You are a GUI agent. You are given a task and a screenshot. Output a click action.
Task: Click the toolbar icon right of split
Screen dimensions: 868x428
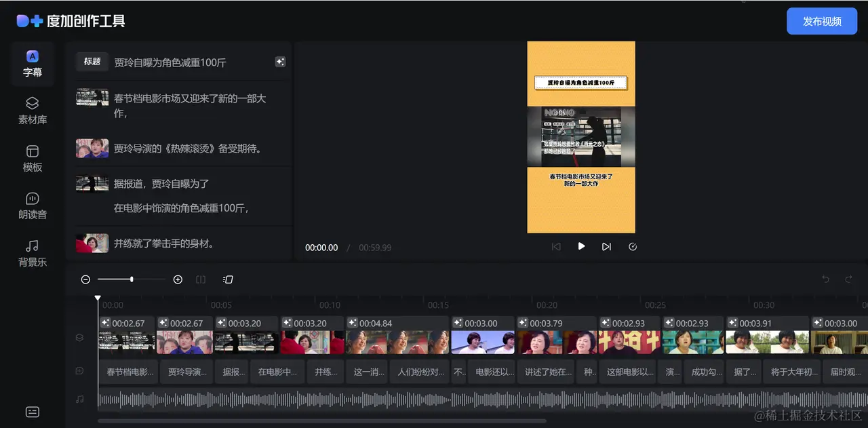(229, 279)
